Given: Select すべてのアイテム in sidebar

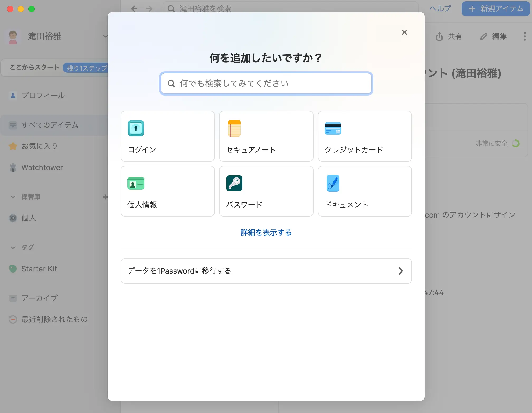Looking at the screenshot, I should pos(54,125).
